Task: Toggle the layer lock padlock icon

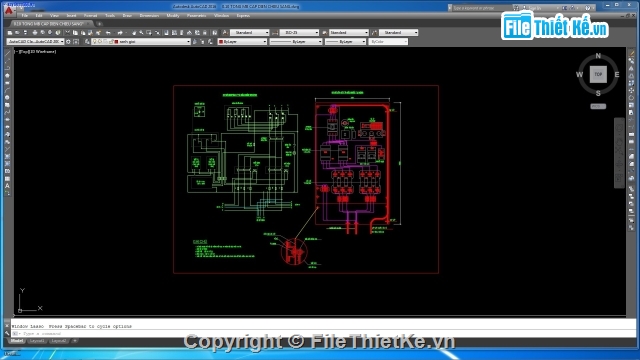Action: click(x=111, y=42)
